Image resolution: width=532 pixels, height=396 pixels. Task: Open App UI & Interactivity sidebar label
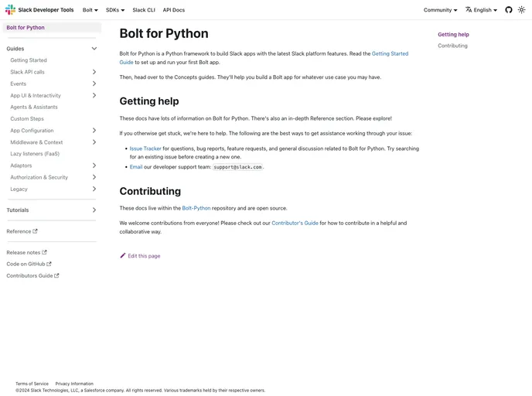[36, 95]
